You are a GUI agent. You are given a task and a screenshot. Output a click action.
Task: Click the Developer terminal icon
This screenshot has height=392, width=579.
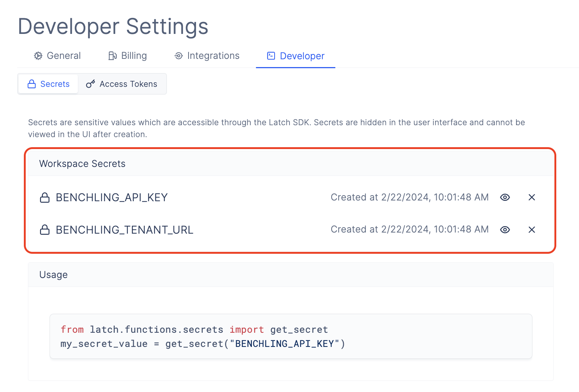[271, 56]
